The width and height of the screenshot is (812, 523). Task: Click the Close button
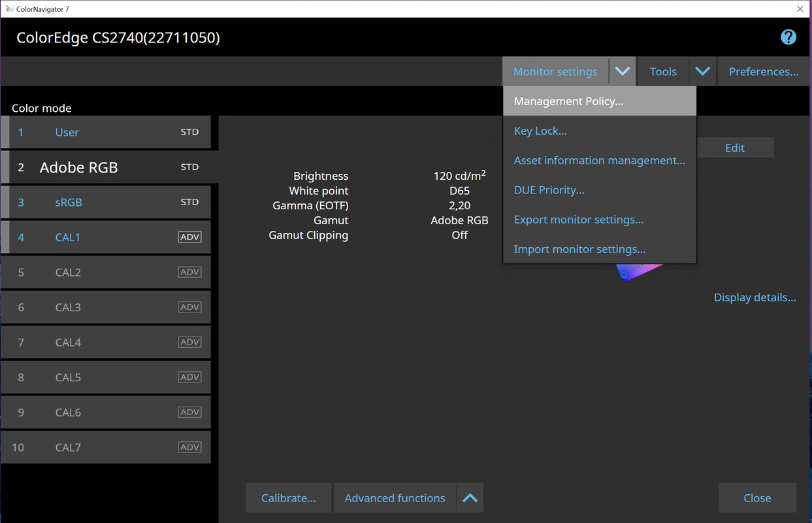pyautogui.click(x=757, y=498)
